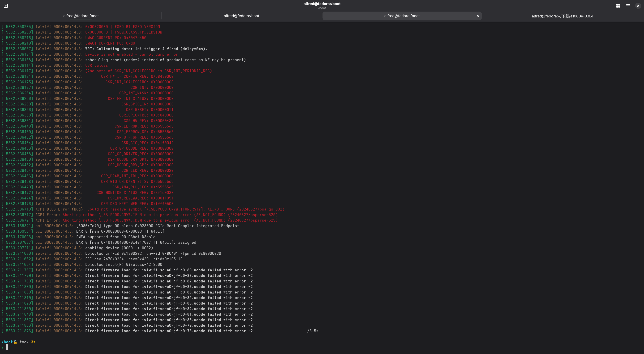The image size is (644, 354).
Task: Click 'took 3s' in the prompt
Action: [x=28, y=342]
